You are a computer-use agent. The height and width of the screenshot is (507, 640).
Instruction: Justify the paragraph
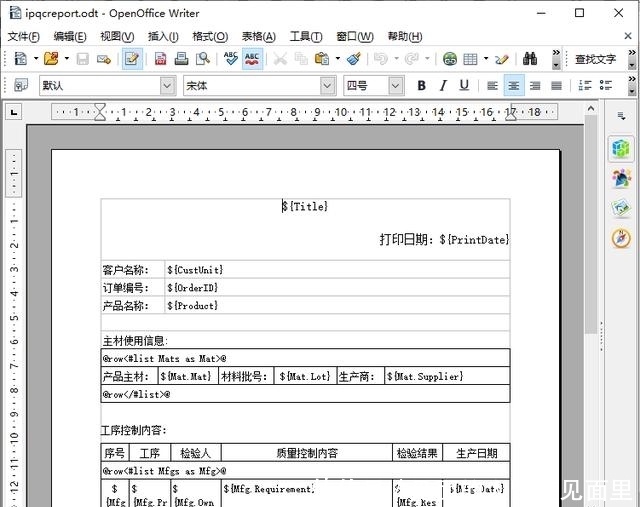point(556,85)
